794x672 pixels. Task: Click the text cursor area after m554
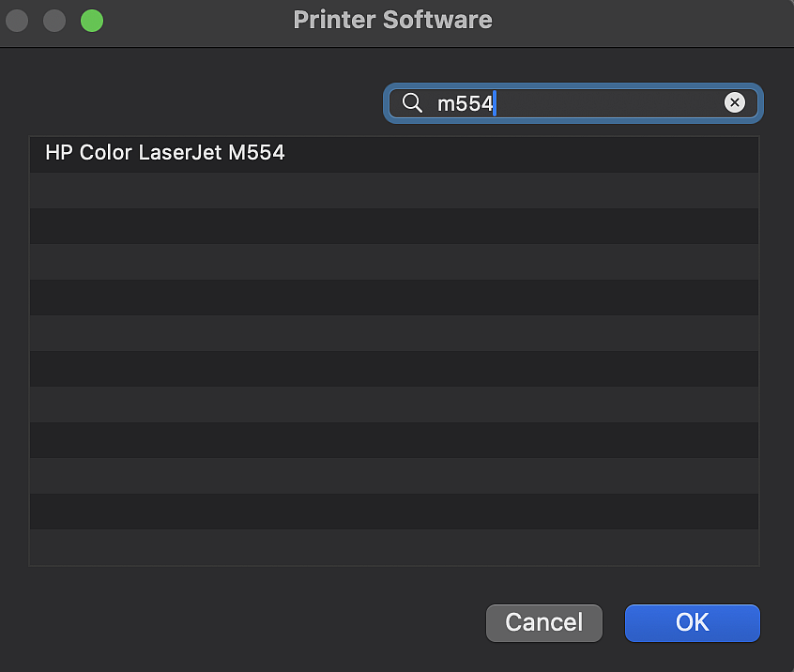[x=497, y=103]
